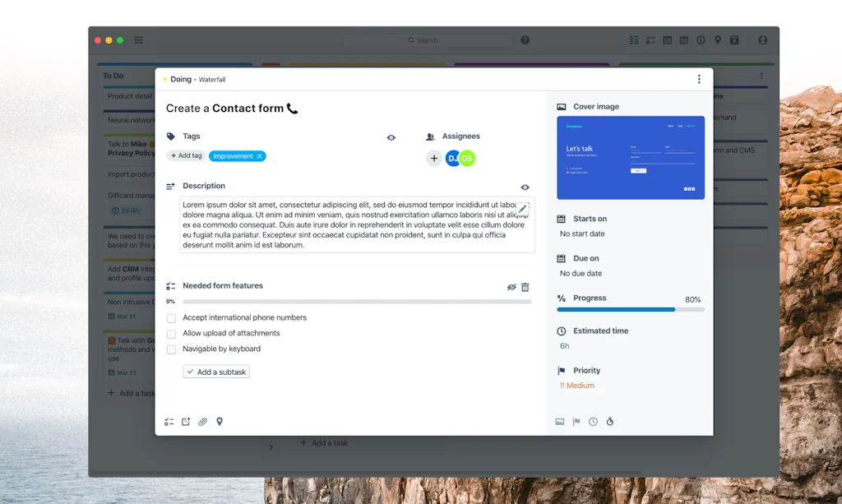Expand the collapsed column using the chevron
This screenshot has height=504, width=842.
click(x=271, y=448)
